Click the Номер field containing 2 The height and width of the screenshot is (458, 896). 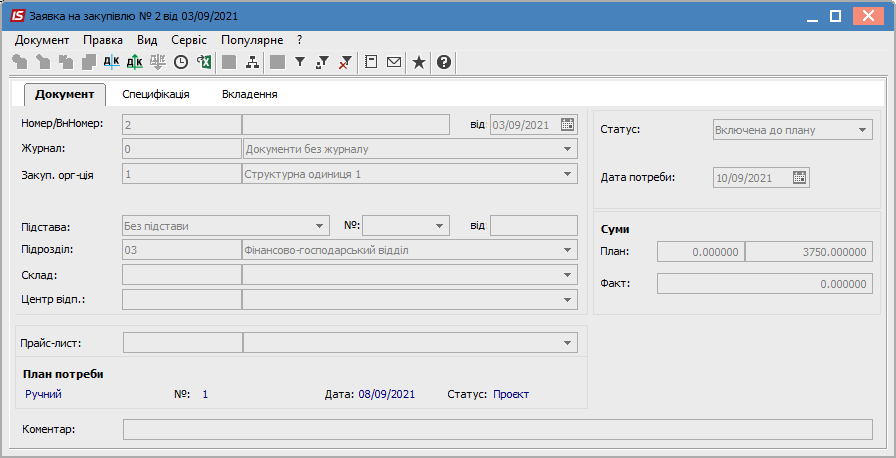click(182, 124)
